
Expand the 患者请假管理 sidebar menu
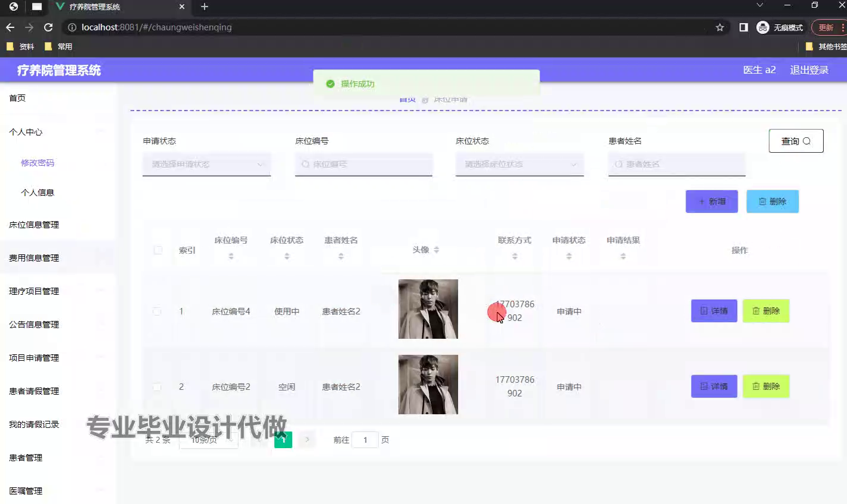point(58,391)
